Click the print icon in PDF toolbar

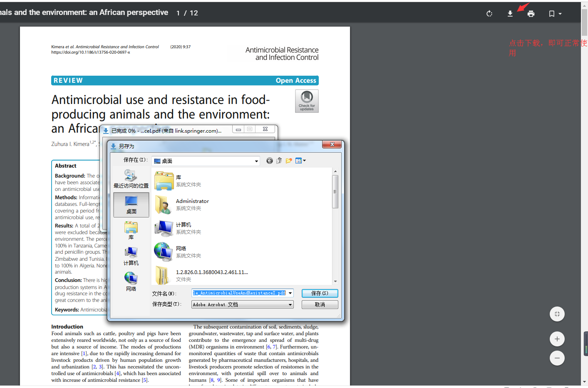tap(531, 14)
